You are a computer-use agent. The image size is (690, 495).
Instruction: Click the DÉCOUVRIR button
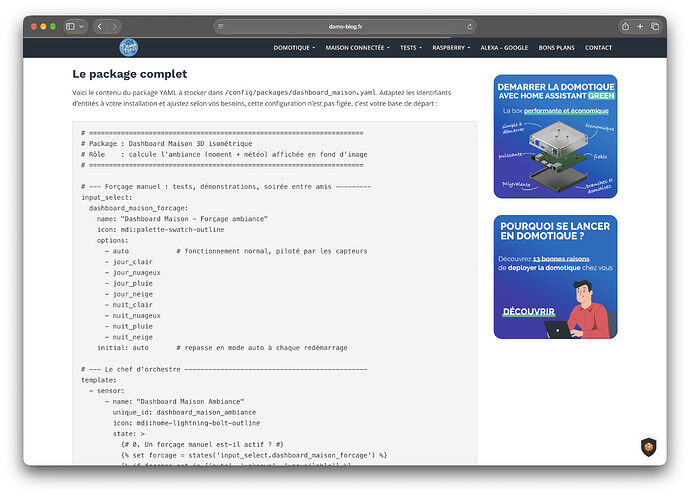529,312
